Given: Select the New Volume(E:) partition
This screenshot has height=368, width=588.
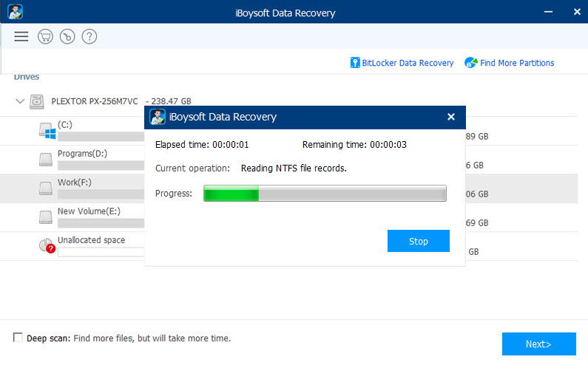Looking at the screenshot, I should 89,211.
